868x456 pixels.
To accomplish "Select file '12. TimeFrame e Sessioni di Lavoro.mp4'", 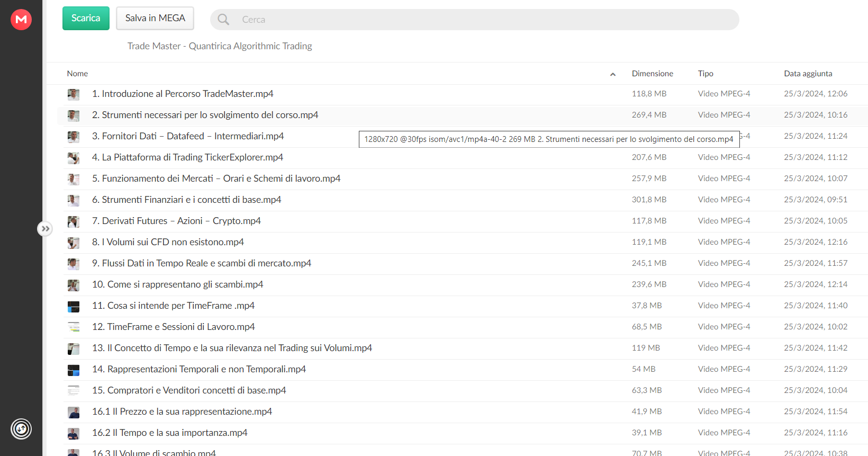I will 174,327.
